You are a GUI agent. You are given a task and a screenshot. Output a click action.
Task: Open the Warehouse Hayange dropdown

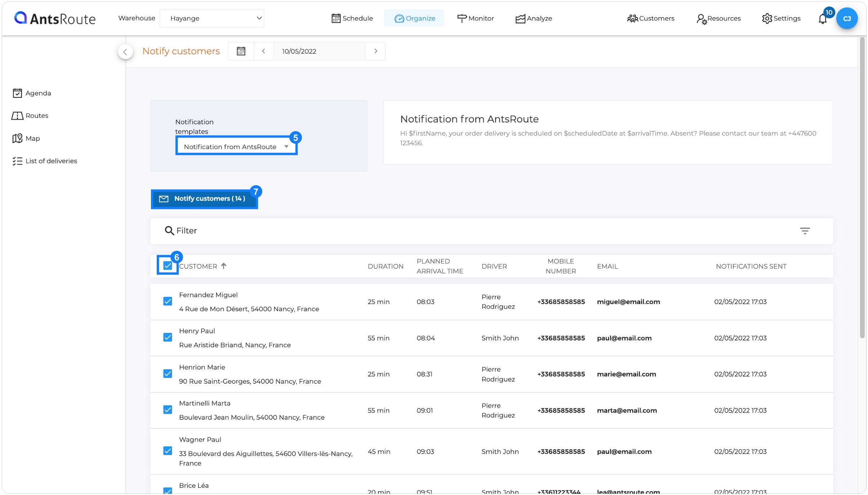(212, 18)
